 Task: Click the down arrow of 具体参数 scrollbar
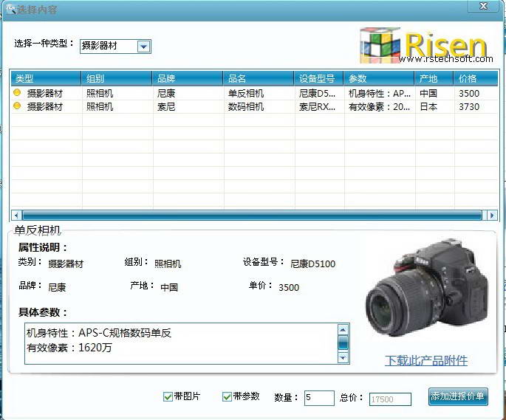[x=343, y=357]
